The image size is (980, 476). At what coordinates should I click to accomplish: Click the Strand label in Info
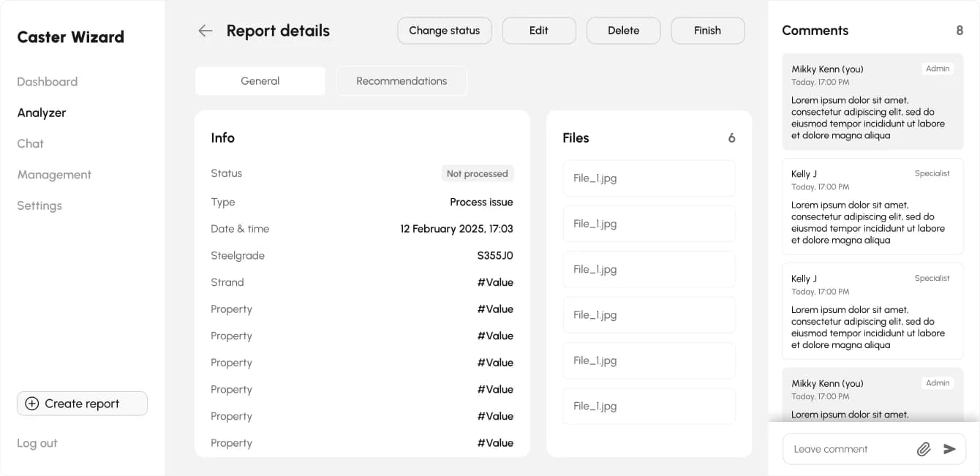[227, 282]
